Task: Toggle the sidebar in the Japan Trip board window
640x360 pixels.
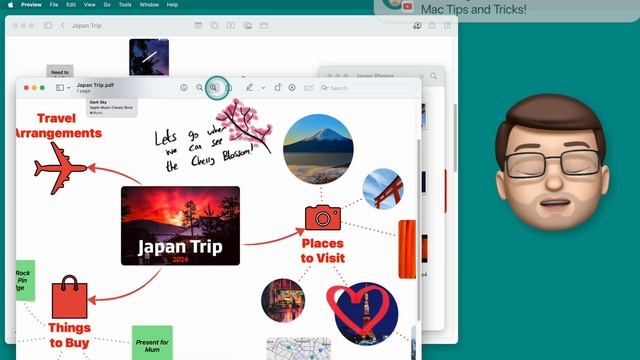Action: (48, 25)
